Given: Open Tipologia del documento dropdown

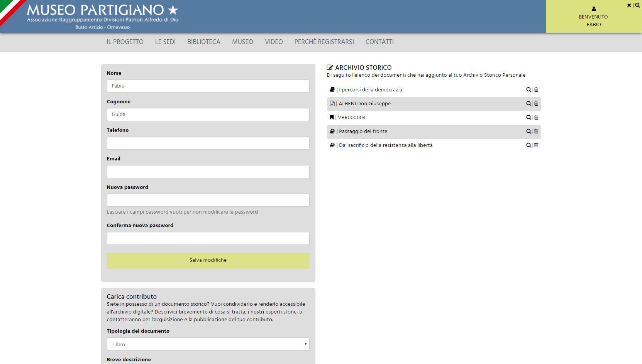Looking at the screenshot, I should [208, 344].
